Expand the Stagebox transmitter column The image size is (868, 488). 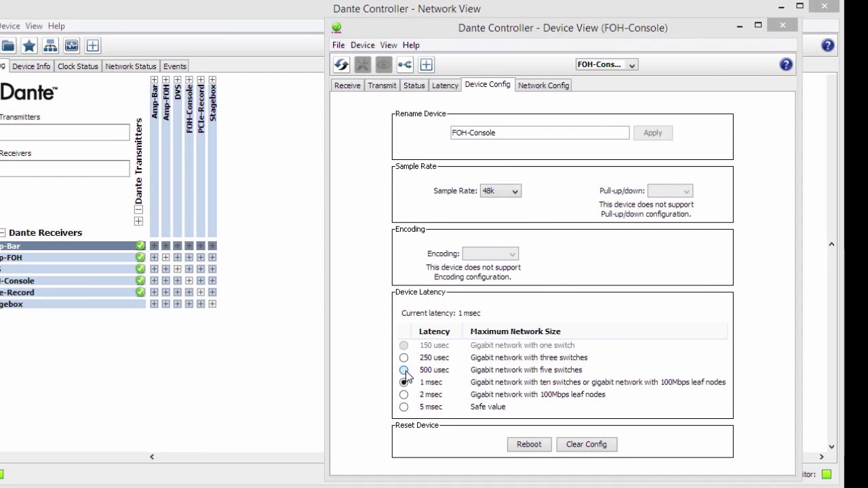coord(212,80)
